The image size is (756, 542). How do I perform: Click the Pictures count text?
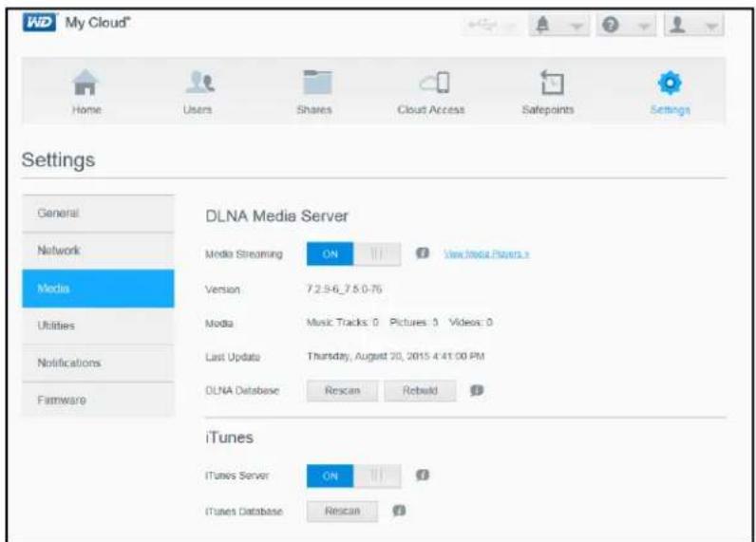[414, 322]
